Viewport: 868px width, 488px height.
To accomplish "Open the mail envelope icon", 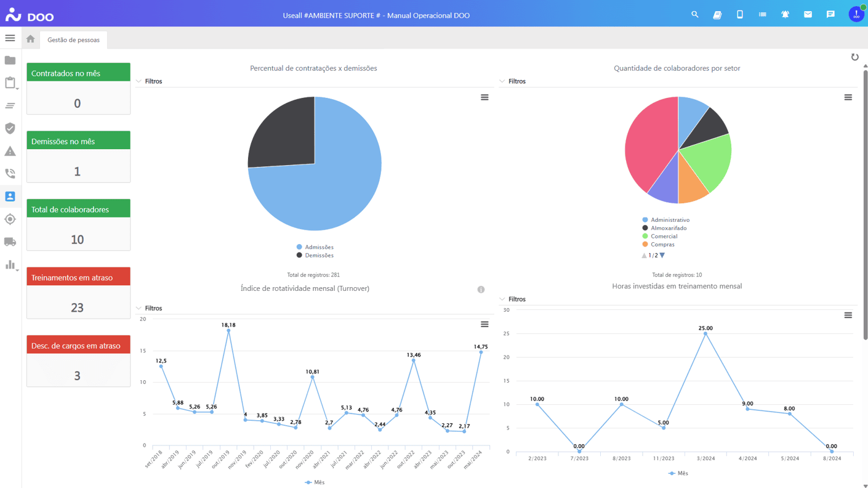I will point(808,14).
